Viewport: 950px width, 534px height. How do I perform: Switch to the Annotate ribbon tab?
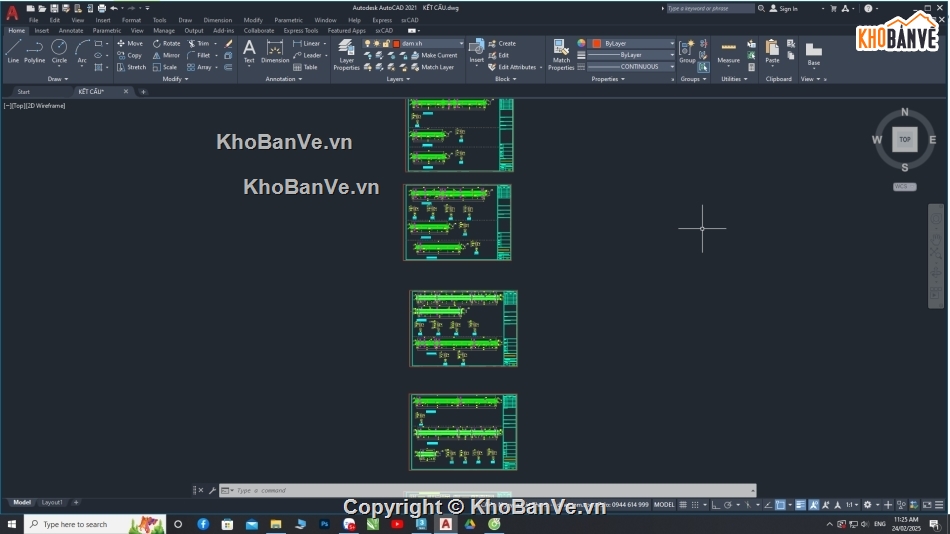[71, 30]
